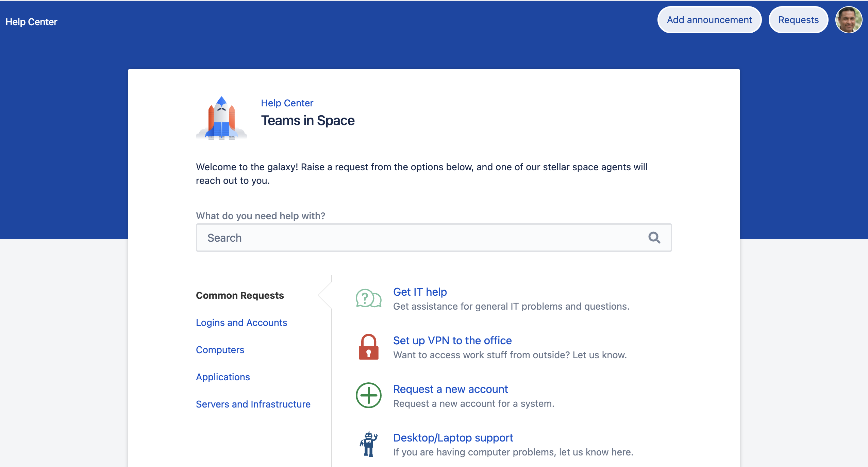Viewport: 868px width, 467px height.
Task: Click the Get IT help icon
Action: pos(368,298)
